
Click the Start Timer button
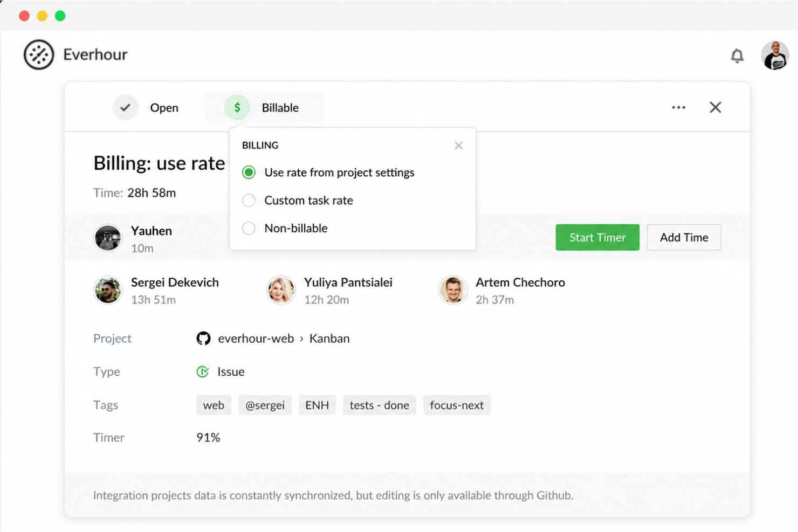click(x=597, y=237)
